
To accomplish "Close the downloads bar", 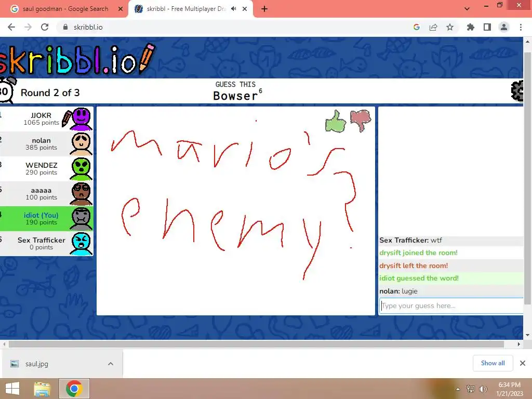I will click(523, 363).
